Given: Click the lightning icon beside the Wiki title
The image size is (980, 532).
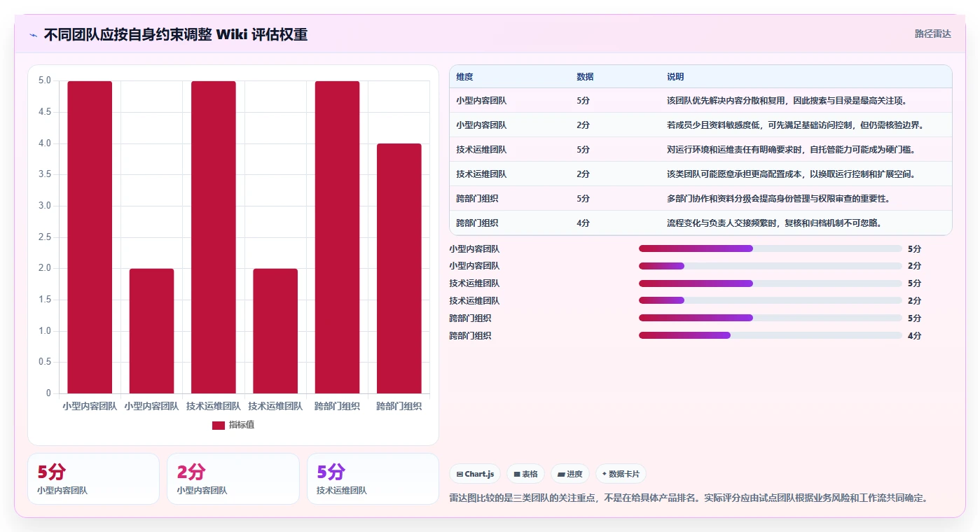Looking at the screenshot, I should 34,35.
